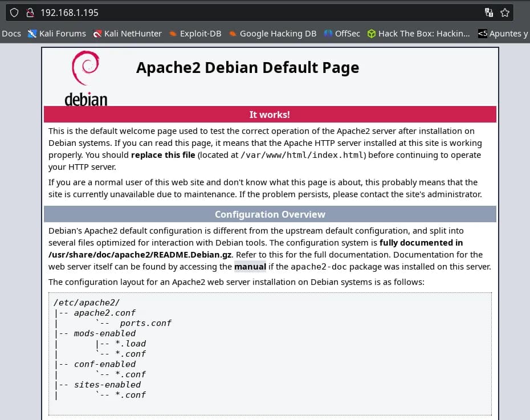Click the Configuration Overview section header

point(270,214)
